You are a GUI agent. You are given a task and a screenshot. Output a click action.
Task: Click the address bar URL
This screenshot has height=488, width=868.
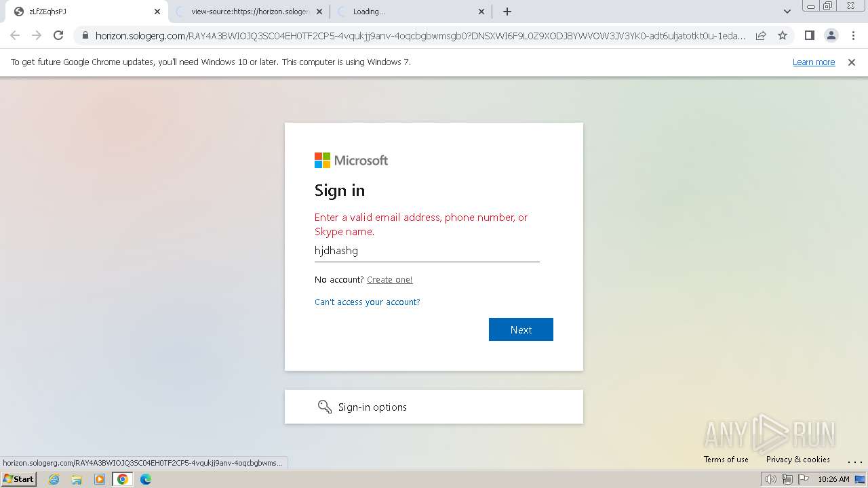point(420,36)
